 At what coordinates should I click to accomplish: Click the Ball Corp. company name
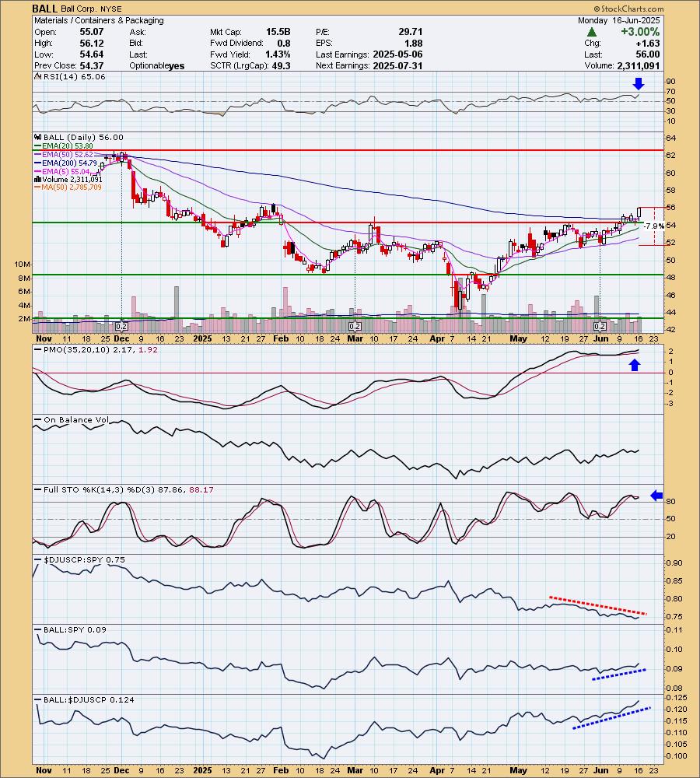77,9
